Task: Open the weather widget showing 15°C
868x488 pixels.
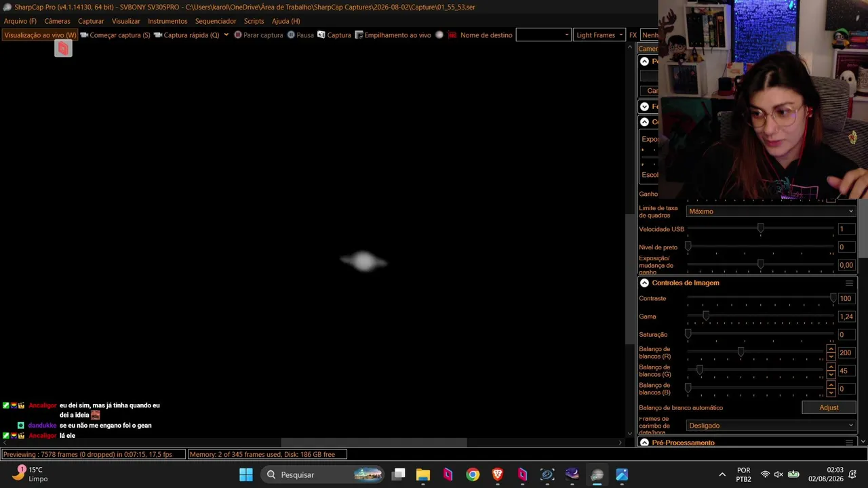Action: coord(28,474)
